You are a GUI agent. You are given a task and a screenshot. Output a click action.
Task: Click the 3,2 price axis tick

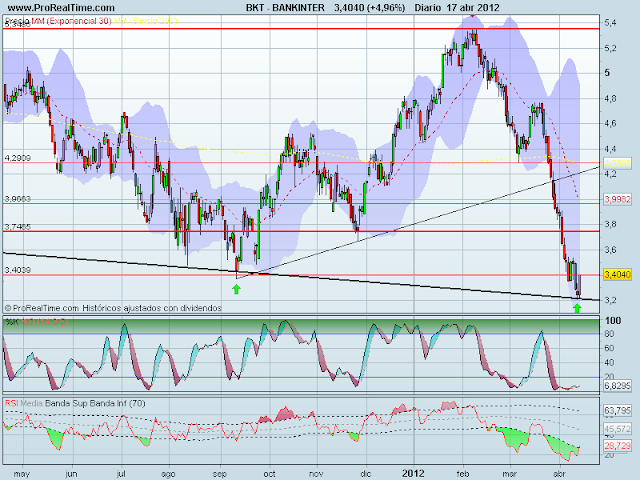coord(610,300)
